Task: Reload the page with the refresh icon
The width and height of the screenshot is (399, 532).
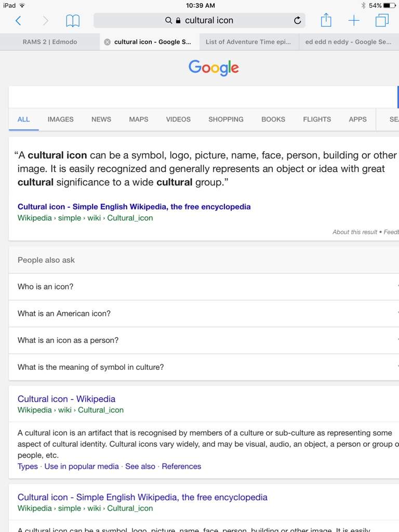Action: point(297,21)
